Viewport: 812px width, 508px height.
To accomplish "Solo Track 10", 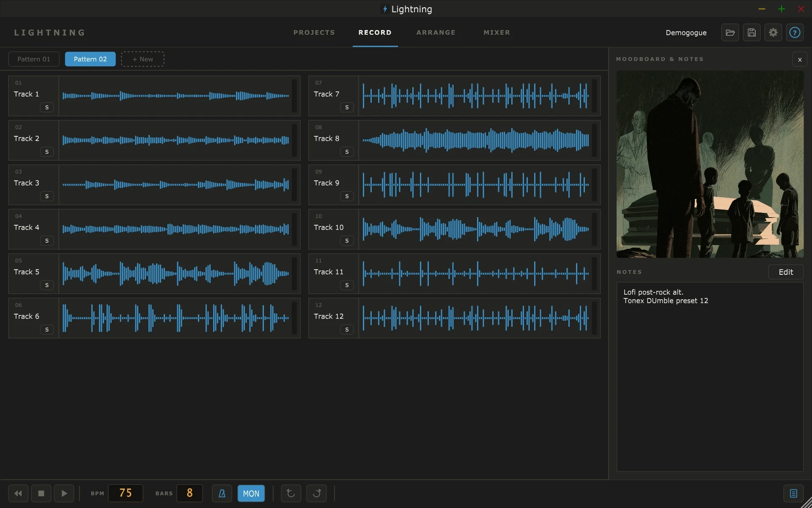I will pos(347,240).
